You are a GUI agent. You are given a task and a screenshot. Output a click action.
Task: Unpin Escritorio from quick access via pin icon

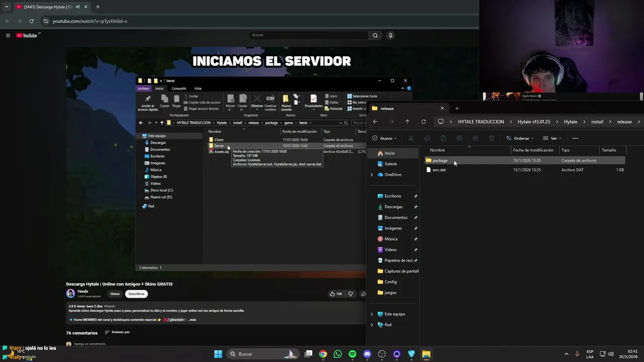416,196
